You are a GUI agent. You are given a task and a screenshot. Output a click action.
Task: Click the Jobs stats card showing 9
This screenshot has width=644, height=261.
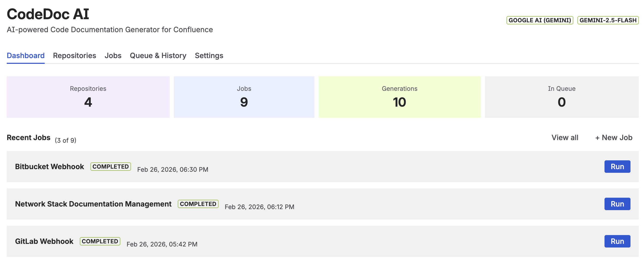244,97
